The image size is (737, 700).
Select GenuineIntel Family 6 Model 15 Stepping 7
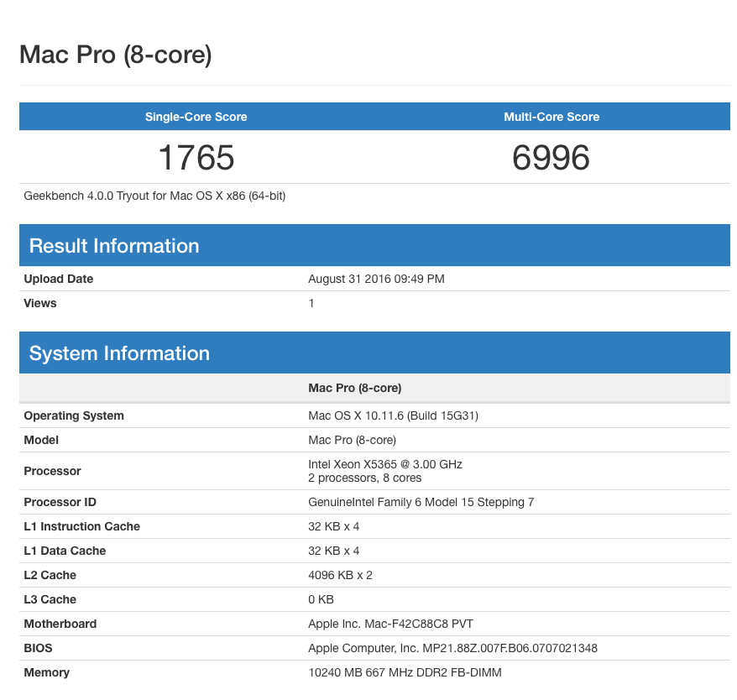(x=421, y=502)
